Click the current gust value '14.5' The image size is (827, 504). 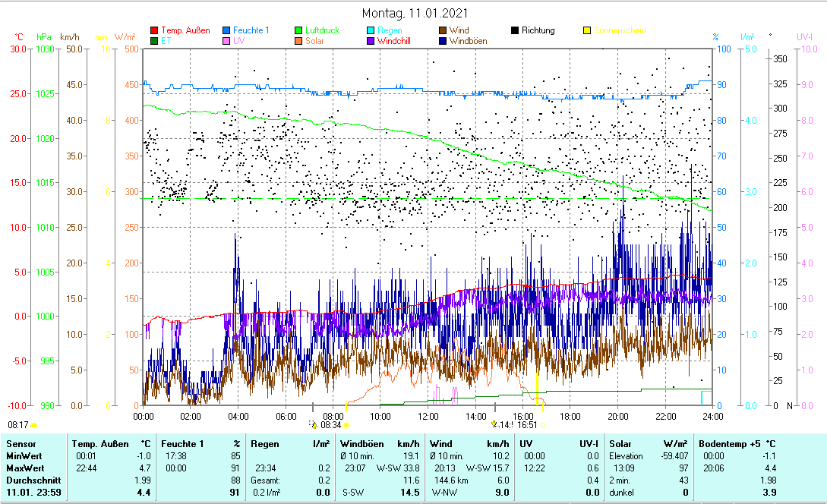411,493
